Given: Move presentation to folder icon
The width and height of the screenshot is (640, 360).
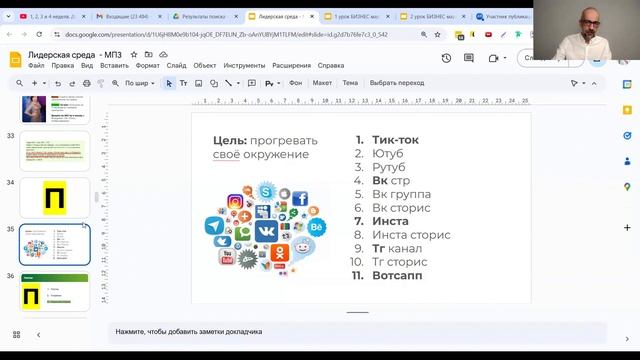Looking at the screenshot, I should tap(149, 54).
